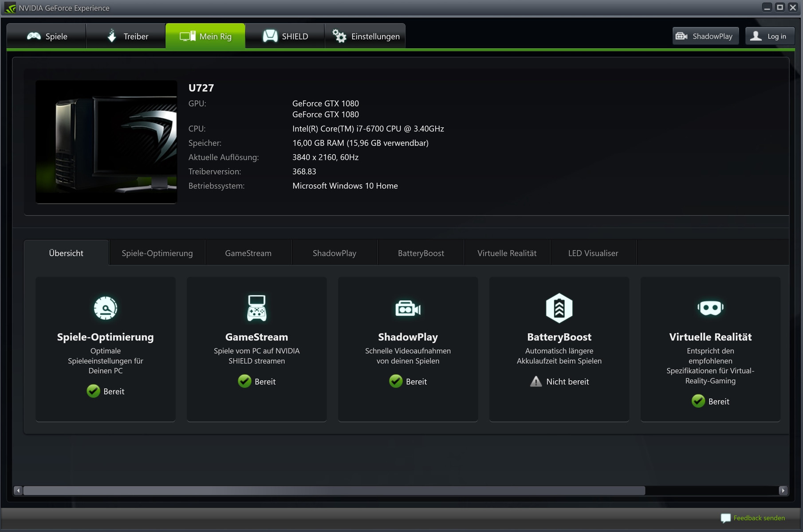The image size is (803, 532).
Task: Click the scrollbar left arrow
Action: tap(18, 490)
